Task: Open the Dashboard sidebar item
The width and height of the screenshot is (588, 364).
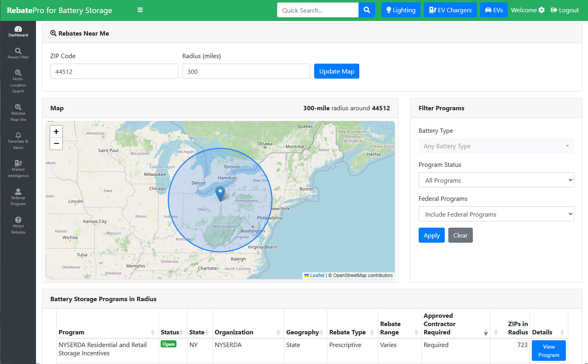Action: (x=18, y=32)
